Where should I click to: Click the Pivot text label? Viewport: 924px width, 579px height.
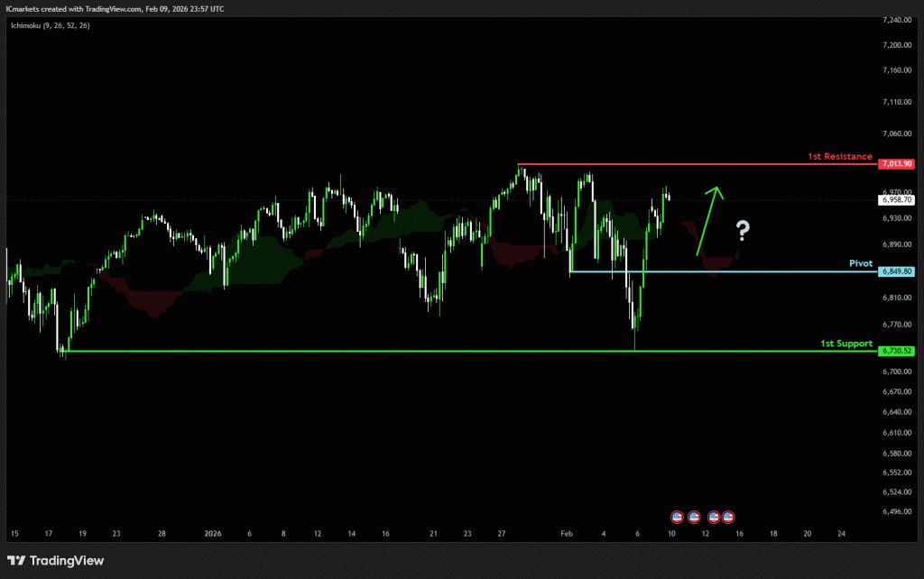(861, 263)
